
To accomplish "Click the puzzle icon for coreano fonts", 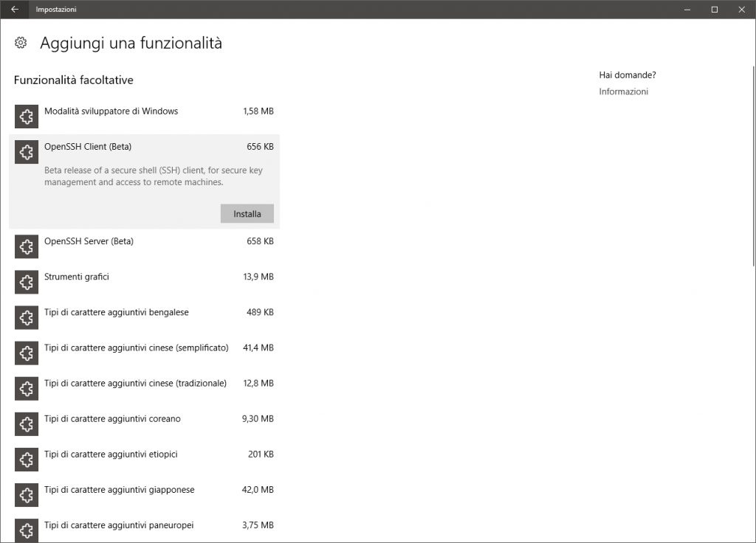I will point(27,424).
